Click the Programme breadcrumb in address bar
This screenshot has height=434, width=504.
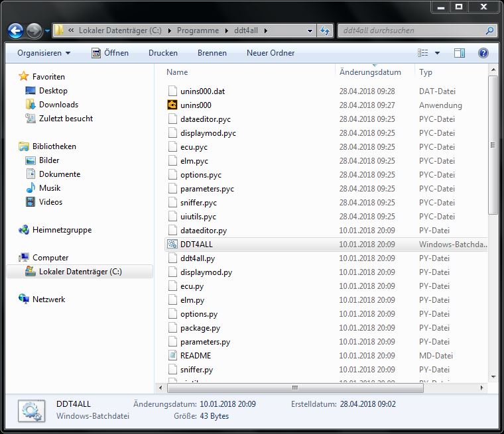(198, 30)
